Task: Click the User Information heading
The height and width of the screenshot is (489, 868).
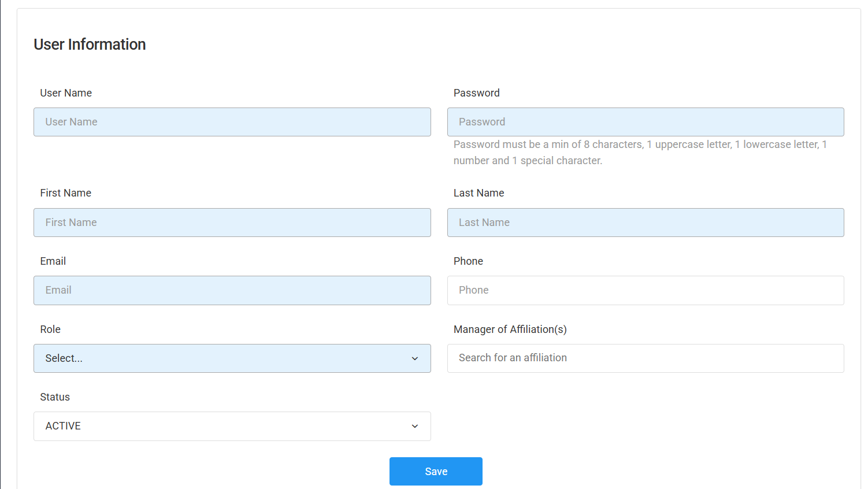Action: coord(90,45)
